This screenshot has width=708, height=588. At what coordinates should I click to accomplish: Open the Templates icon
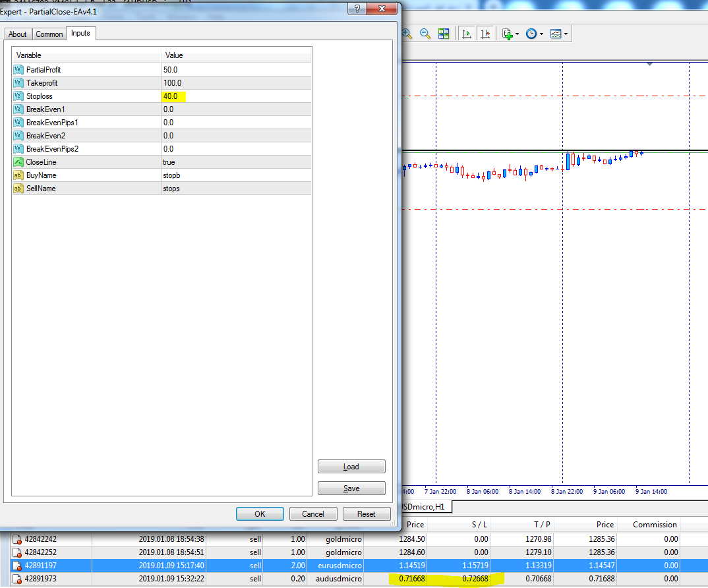point(556,34)
